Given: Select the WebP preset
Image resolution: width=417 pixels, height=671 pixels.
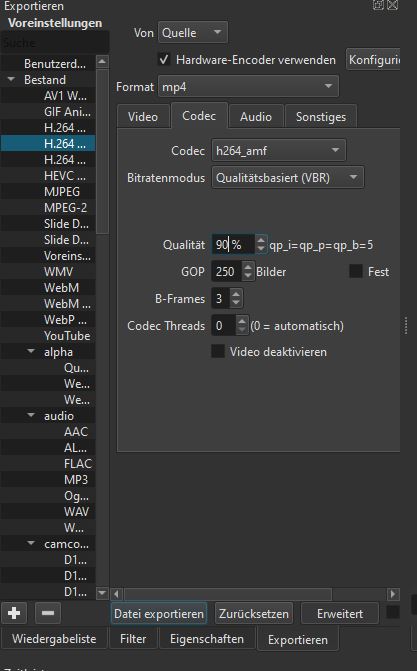Looking at the screenshot, I should (x=48, y=320).
